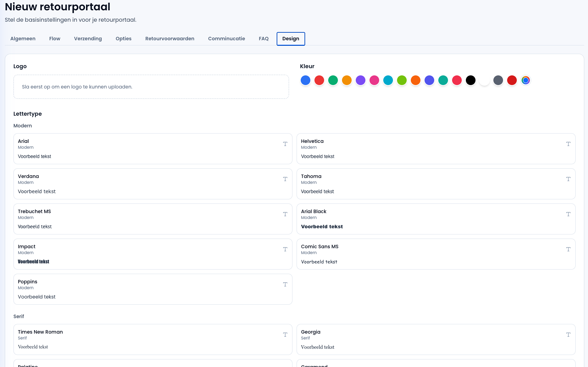The height and width of the screenshot is (367, 588).
Task: Pick the Comic Sans MS font card
Action: tap(436, 254)
